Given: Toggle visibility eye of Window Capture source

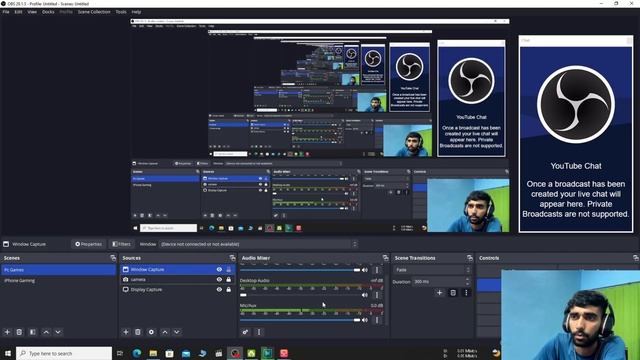Looking at the screenshot, I should coord(219,269).
